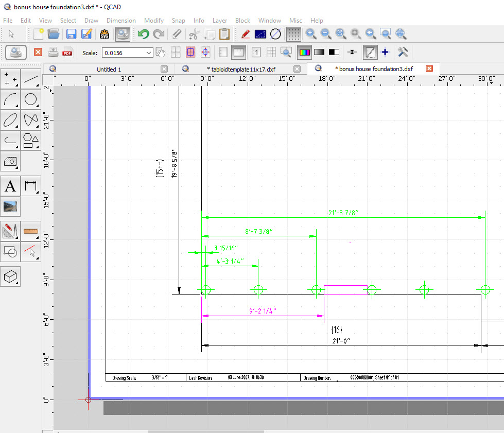The image size is (504, 433).
Task: Close the print preview with red X
Action: pyautogui.click(x=38, y=53)
